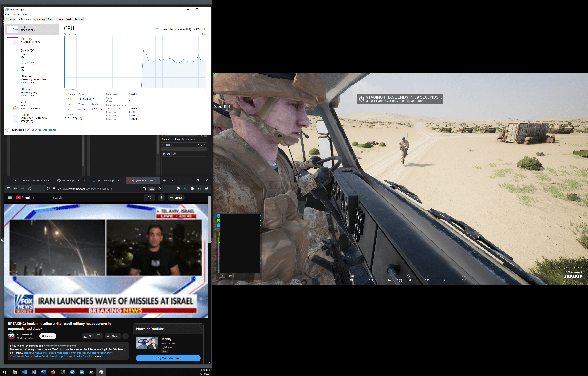The height and width of the screenshot is (376, 588).
Task: Search with your voice microphone button
Action: [162, 198]
